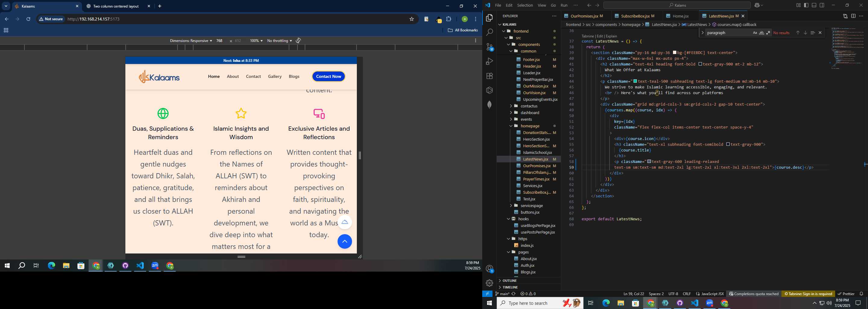The image size is (868, 309).
Task: Open the File menu in VS Code
Action: pos(498,5)
